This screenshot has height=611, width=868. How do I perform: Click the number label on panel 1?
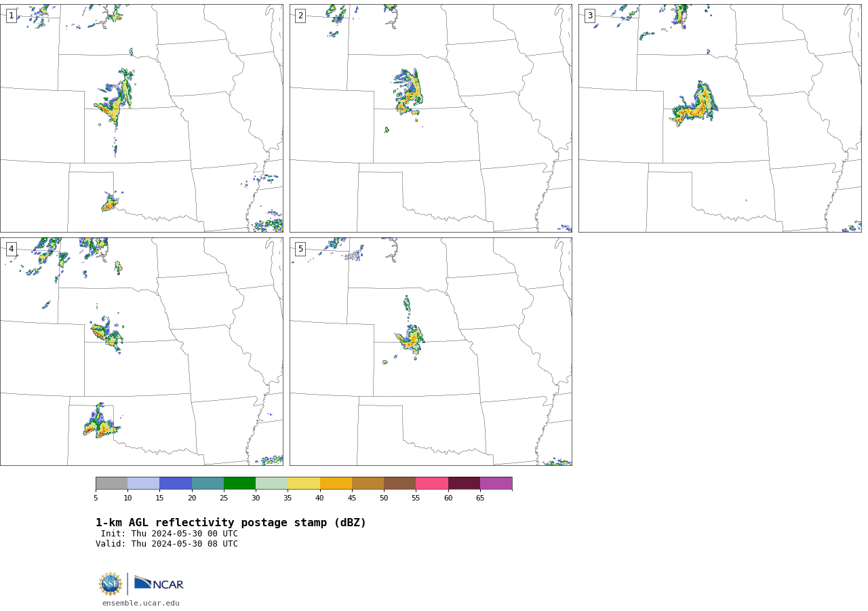(x=11, y=16)
